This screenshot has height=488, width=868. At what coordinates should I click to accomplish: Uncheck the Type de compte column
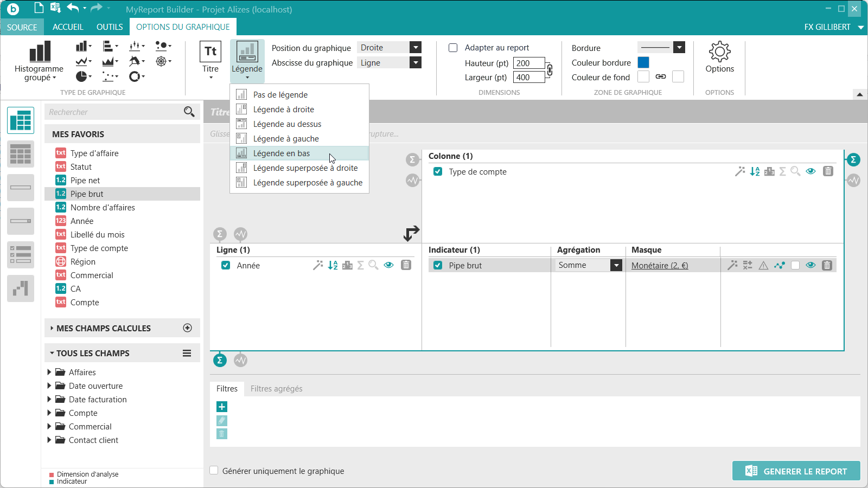(438, 172)
